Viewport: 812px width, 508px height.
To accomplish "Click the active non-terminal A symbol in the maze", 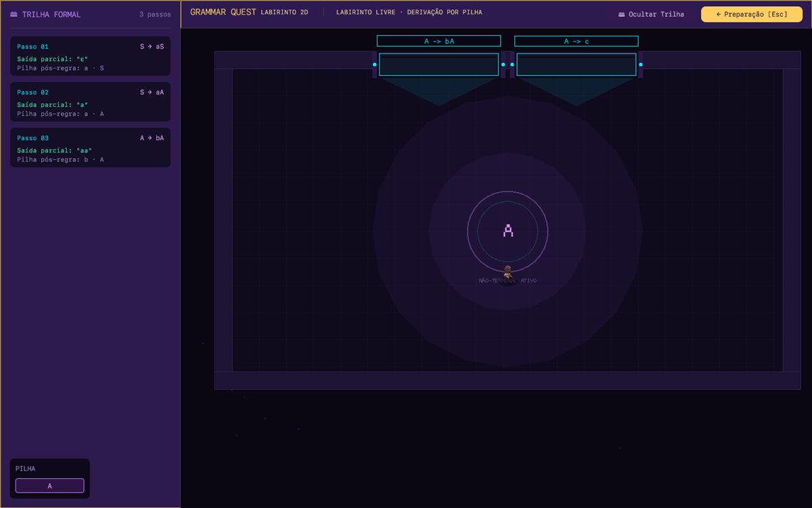I will [x=508, y=231].
